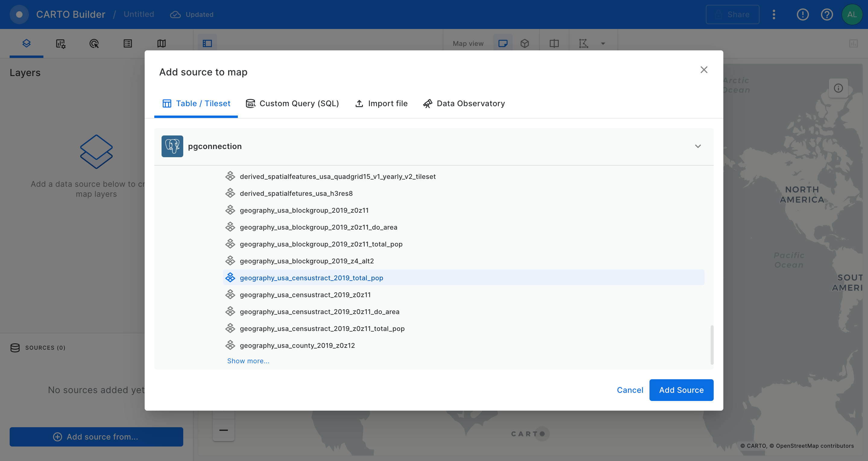Viewport: 868px width, 461px height.
Task: Open the feature selection tool dropdown arrow
Action: (x=603, y=43)
